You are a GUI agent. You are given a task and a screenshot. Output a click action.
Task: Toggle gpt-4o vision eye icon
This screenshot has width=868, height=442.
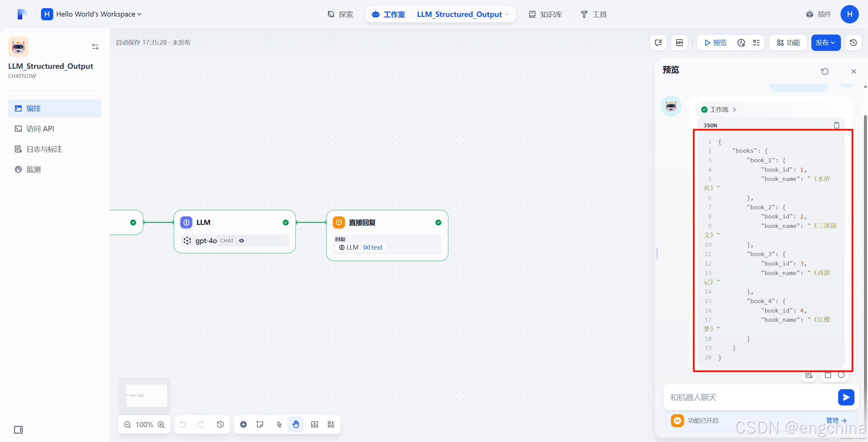point(241,241)
